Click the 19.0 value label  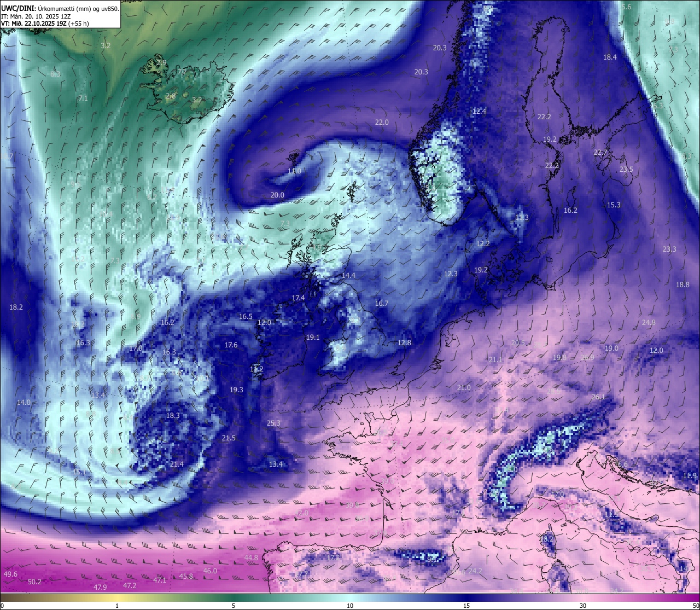pos(611,348)
